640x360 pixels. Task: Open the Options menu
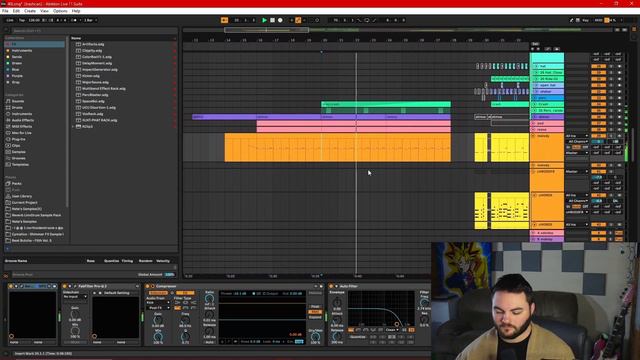pyautogui.click(x=60, y=11)
